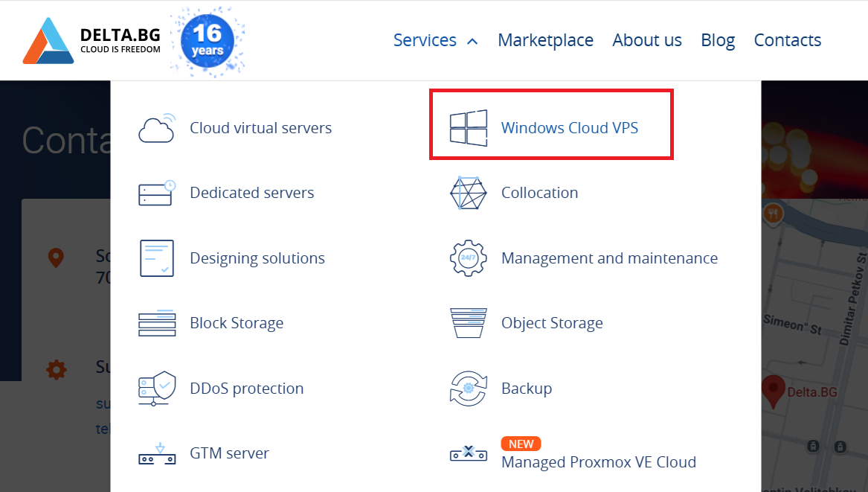Open GTM server link
Image resolution: width=868 pixels, height=492 pixels.
(229, 453)
